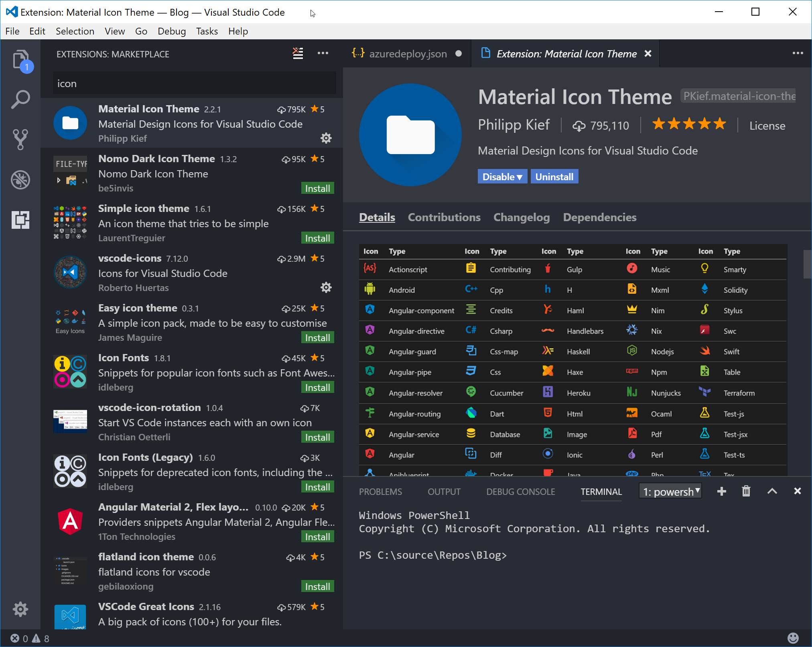Open manage gear for vscode-icons extension
Image resolution: width=812 pixels, height=647 pixels.
pyautogui.click(x=326, y=287)
